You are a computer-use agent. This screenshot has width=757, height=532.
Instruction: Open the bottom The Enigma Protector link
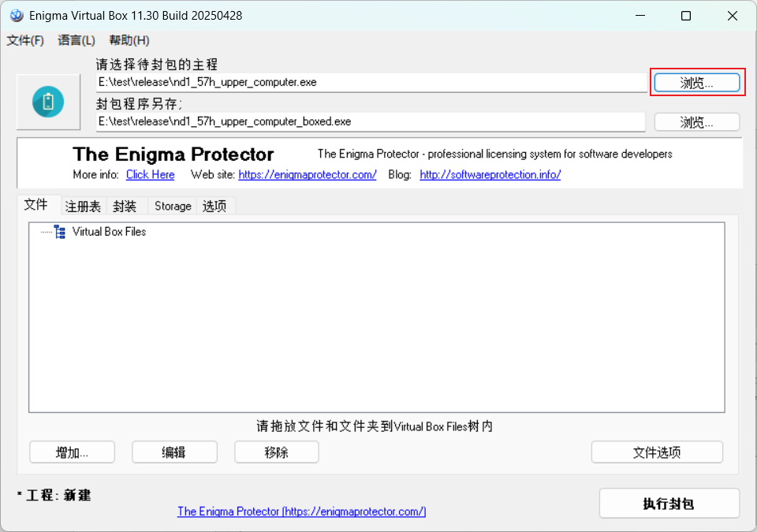[x=302, y=512]
